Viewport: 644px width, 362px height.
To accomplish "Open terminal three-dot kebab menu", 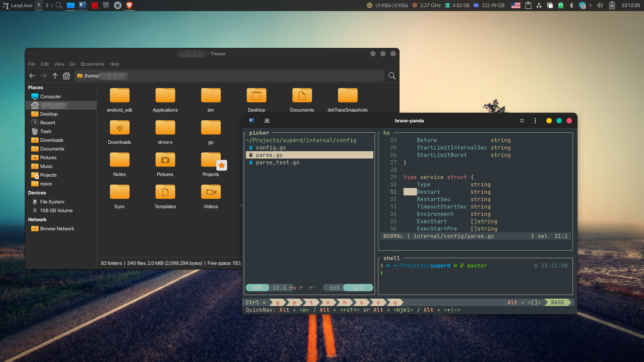I will pos(535,121).
